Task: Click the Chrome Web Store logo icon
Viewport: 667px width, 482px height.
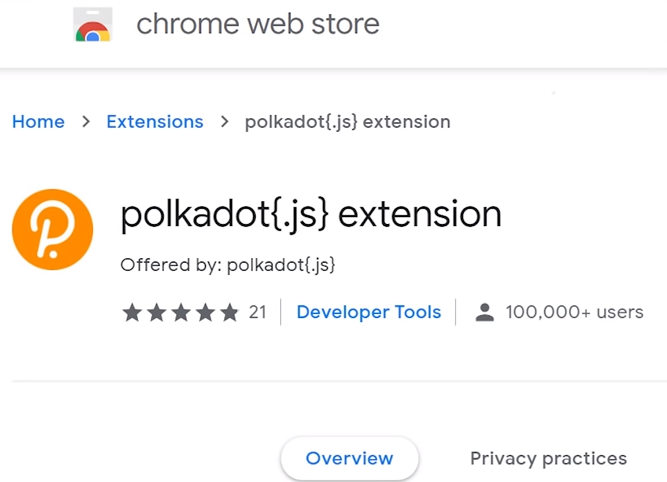Action: (x=93, y=24)
